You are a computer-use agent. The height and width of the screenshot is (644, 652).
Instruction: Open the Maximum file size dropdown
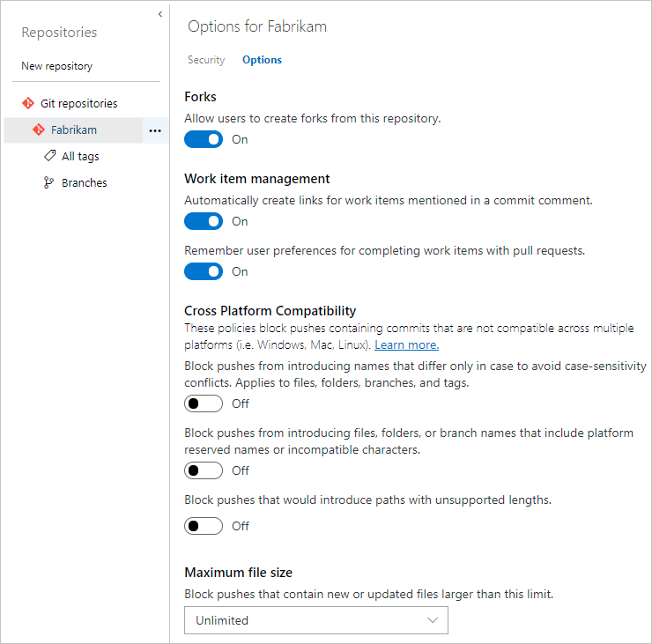coord(315,620)
